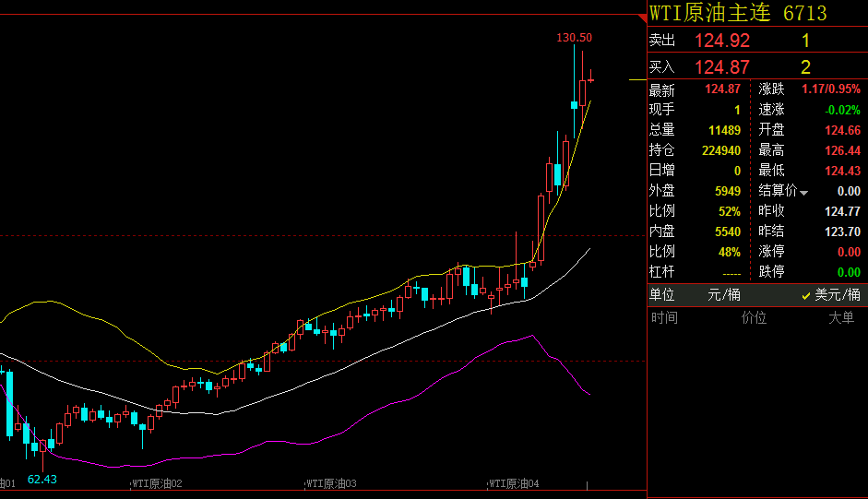Click the 时间 column header
The height and width of the screenshot is (499, 868).
(664, 317)
